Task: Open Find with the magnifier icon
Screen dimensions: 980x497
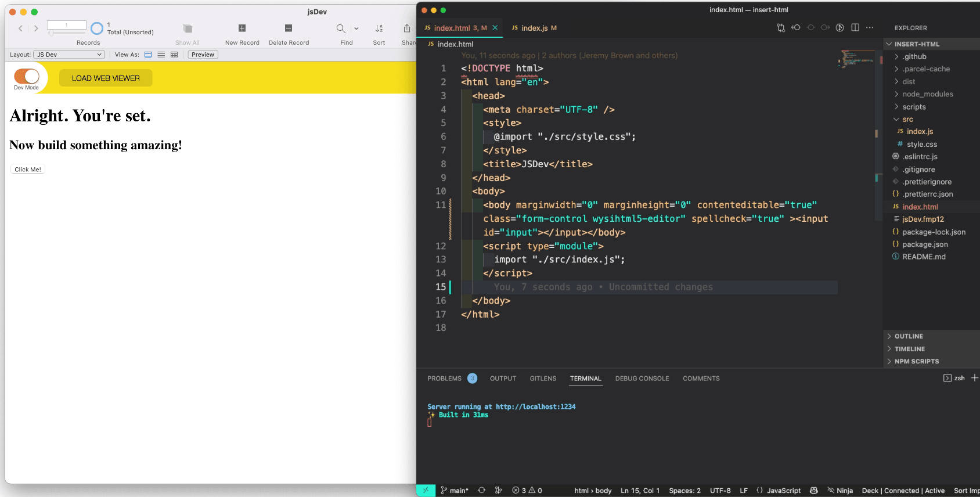Action: pos(341,28)
